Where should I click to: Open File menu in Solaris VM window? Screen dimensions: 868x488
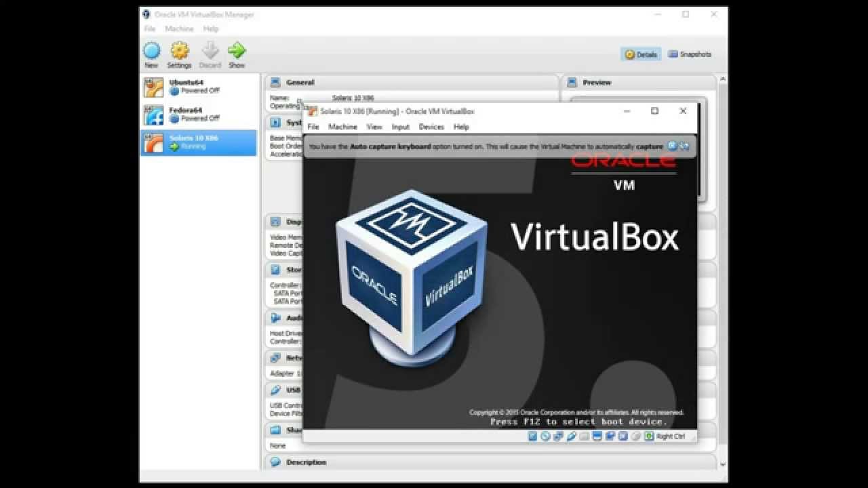point(313,127)
